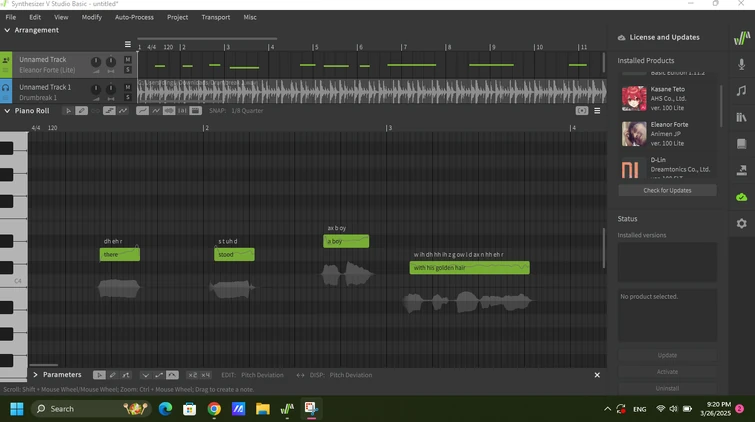
Task: Select Kasane Teto in Installed Products
Action: (667, 98)
